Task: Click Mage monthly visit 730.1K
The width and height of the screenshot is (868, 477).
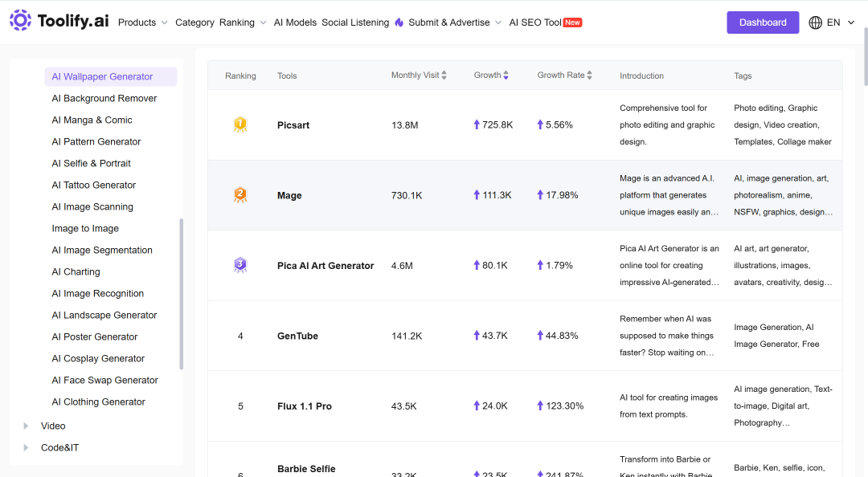Action: 407,195
